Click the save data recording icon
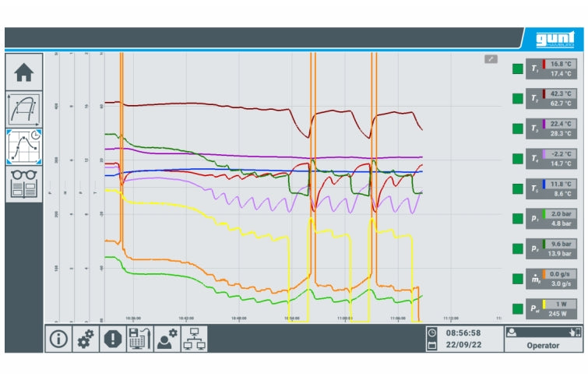The image size is (588, 380). point(139,339)
